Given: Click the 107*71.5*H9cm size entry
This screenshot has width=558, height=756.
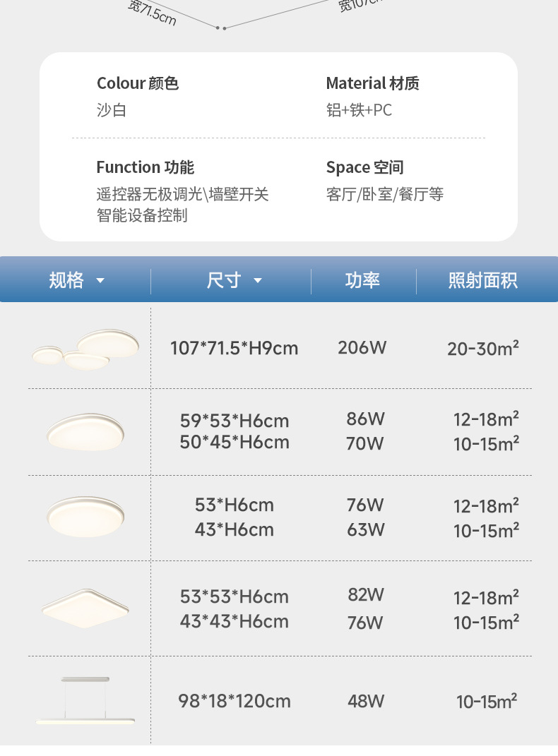Looking at the screenshot, I should [x=235, y=348].
